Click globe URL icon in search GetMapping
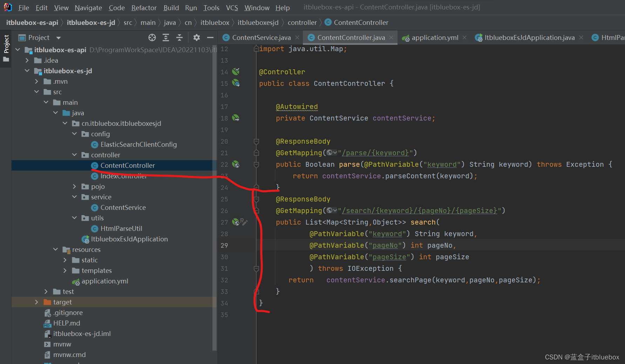 (331, 211)
